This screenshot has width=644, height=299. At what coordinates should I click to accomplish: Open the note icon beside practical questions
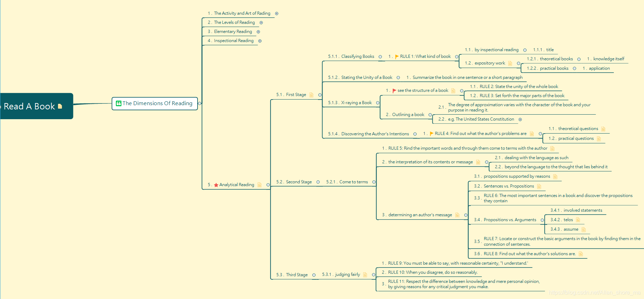(599, 139)
